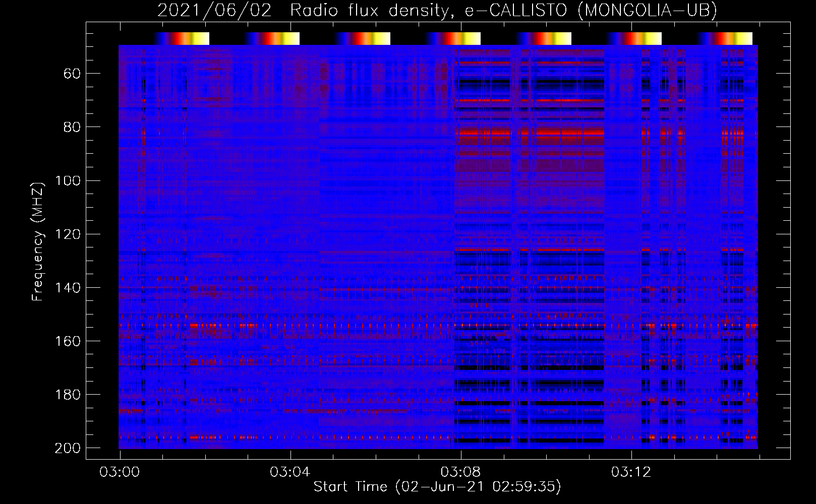
Task: Click the 200 frequency tick label
Action: pyautogui.click(x=68, y=448)
